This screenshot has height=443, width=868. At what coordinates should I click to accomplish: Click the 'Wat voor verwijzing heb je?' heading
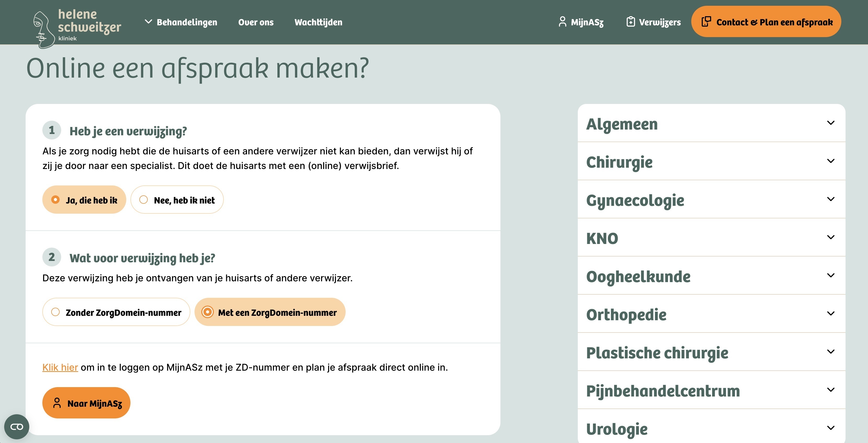142,258
